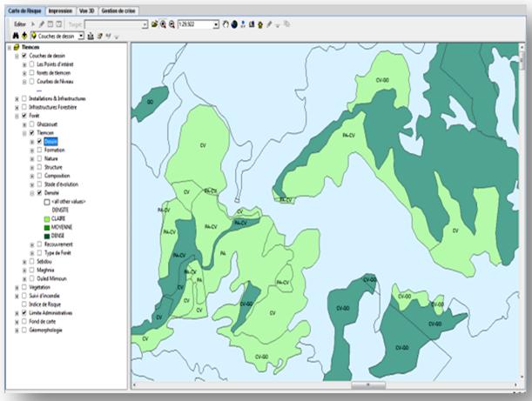Enable the Vegetation layer checkbox
532x401 pixels.
click(x=24, y=287)
